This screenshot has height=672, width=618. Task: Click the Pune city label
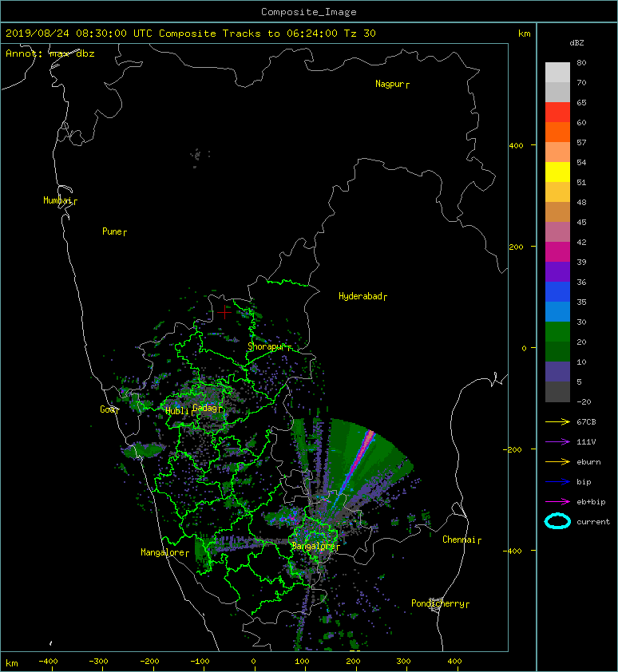pos(114,232)
